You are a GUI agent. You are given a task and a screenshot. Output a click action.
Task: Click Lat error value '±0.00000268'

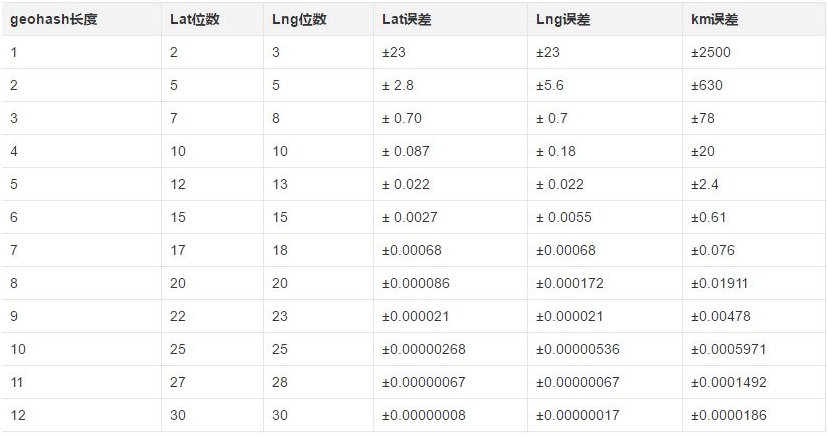[424, 349]
